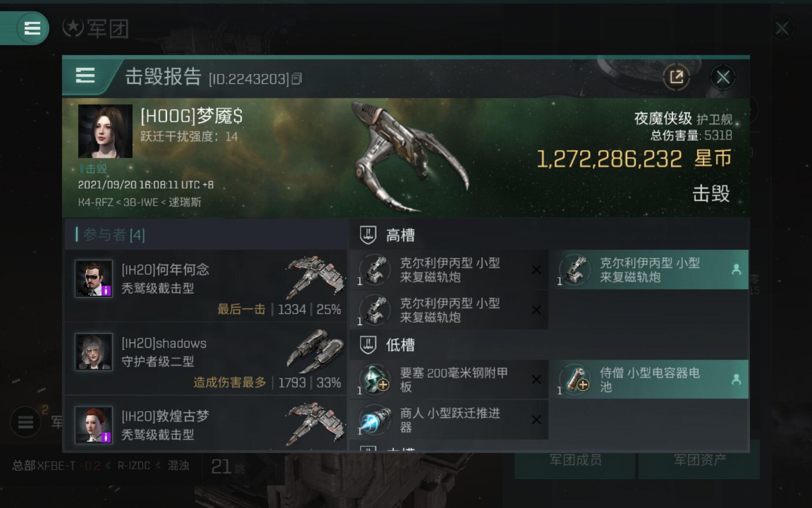The height and width of the screenshot is (508, 812).
Task: Click the victim 梦魇$ portrait
Action: 105,131
